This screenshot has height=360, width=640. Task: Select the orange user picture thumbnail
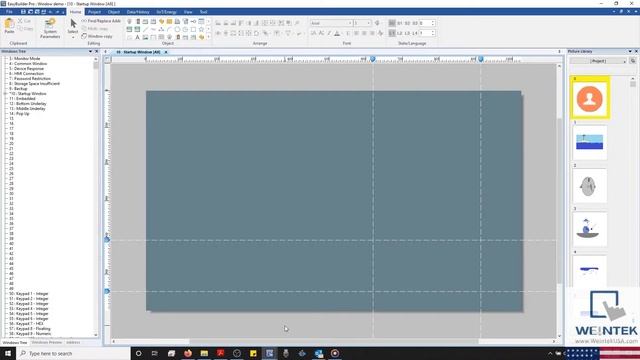point(590,98)
